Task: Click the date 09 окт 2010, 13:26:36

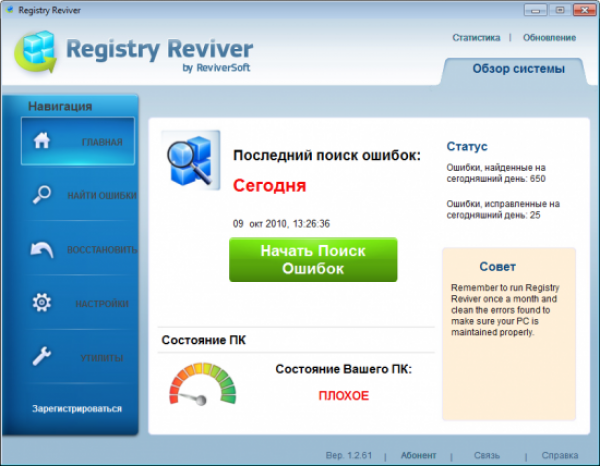Action: (x=281, y=223)
